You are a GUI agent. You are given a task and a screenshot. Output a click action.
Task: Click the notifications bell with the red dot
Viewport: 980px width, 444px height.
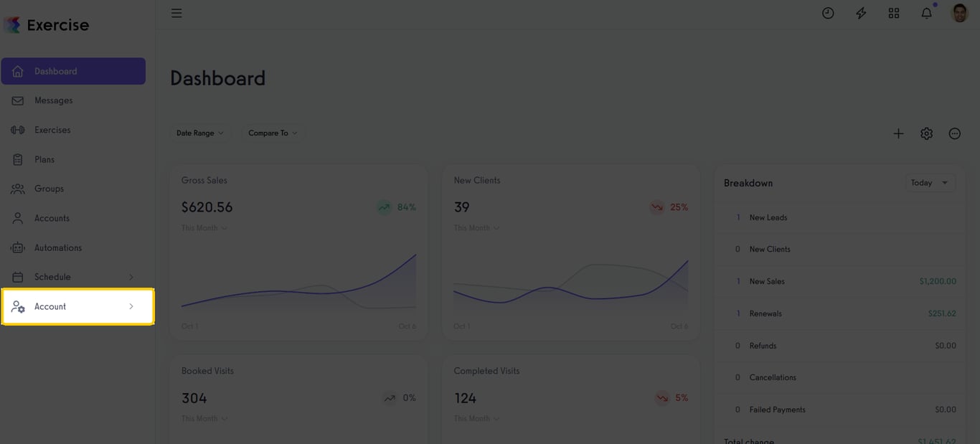(926, 12)
